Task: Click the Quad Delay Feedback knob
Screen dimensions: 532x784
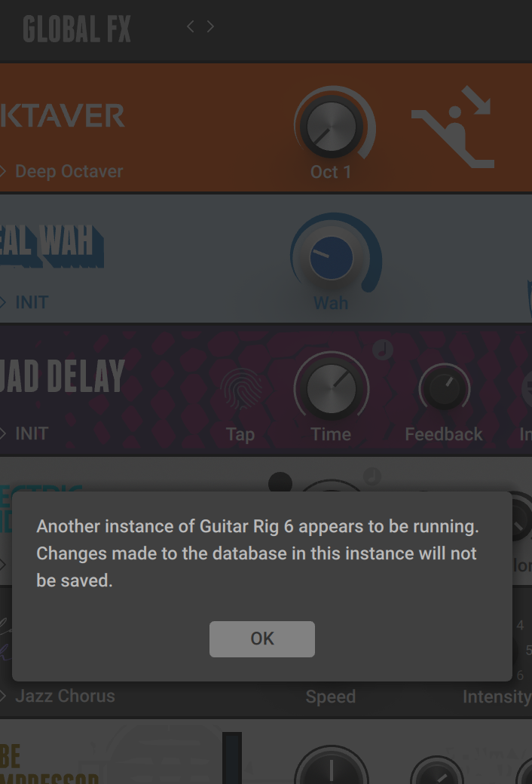Action: pos(444,387)
